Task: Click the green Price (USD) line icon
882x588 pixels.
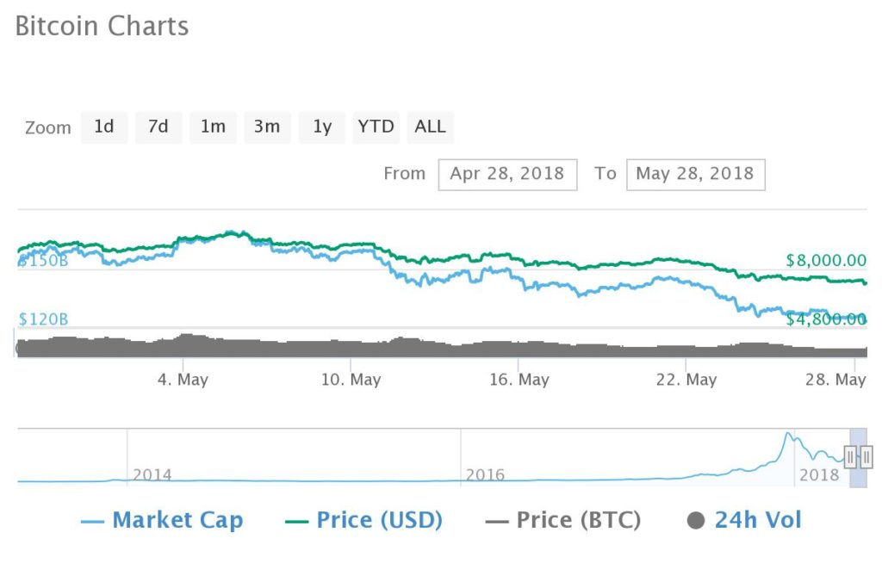Action: [x=296, y=522]
